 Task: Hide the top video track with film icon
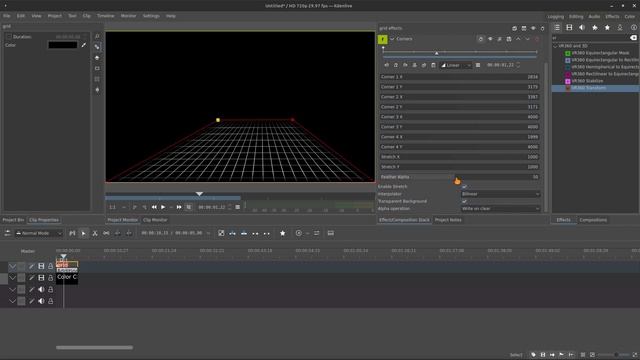pyautogui.click(x=41, y=266)
